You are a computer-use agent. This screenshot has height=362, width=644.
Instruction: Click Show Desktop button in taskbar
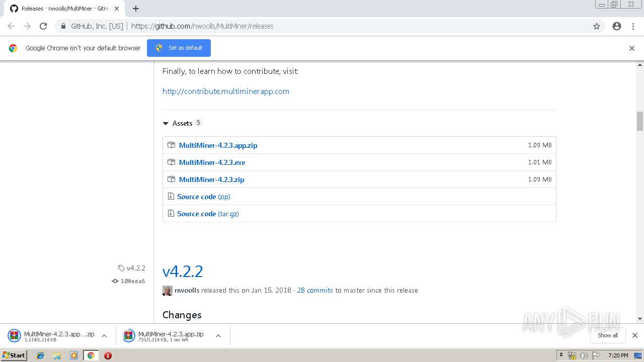[x=638, y=355]
